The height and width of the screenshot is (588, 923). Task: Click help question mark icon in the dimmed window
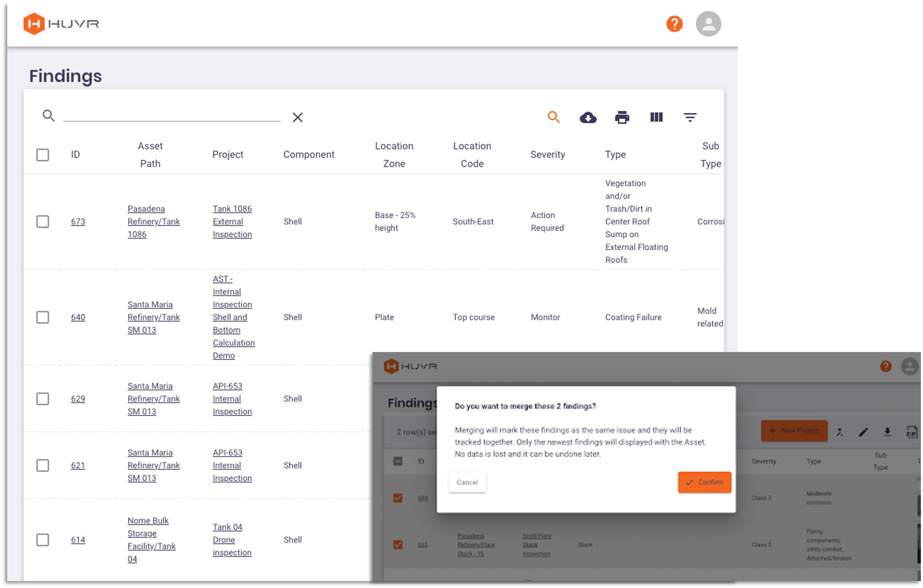886,367
